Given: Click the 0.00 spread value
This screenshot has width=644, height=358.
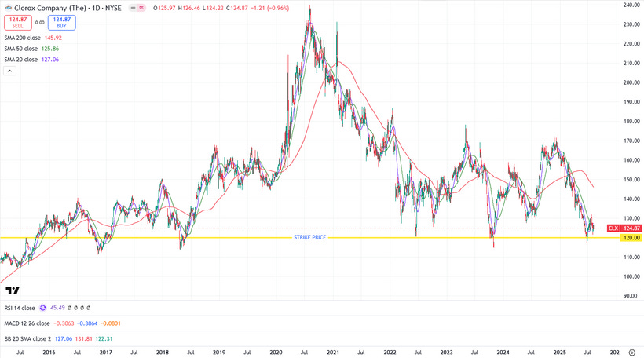Looking at the screenshot, I should click(x=40, y=23).
